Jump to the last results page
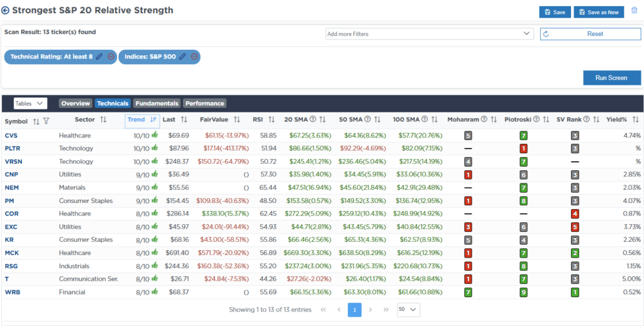 [386, 310]
